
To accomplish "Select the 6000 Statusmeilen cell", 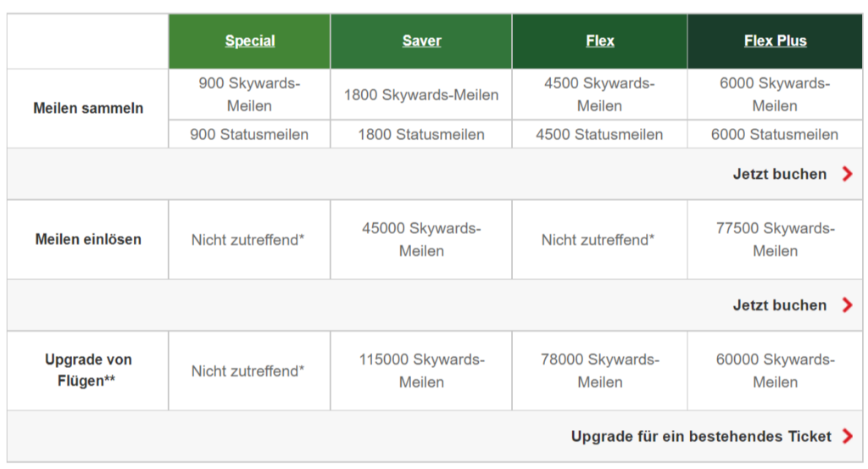I will coord(775,134).
